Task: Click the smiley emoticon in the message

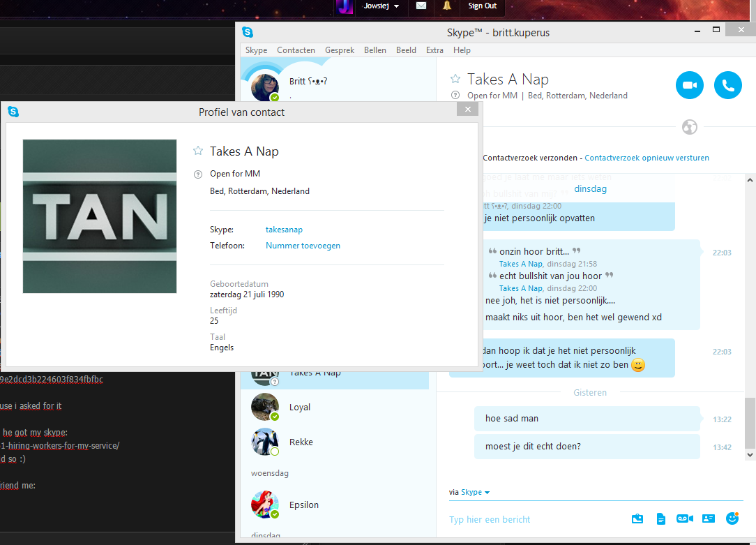Action: (638, 365)
